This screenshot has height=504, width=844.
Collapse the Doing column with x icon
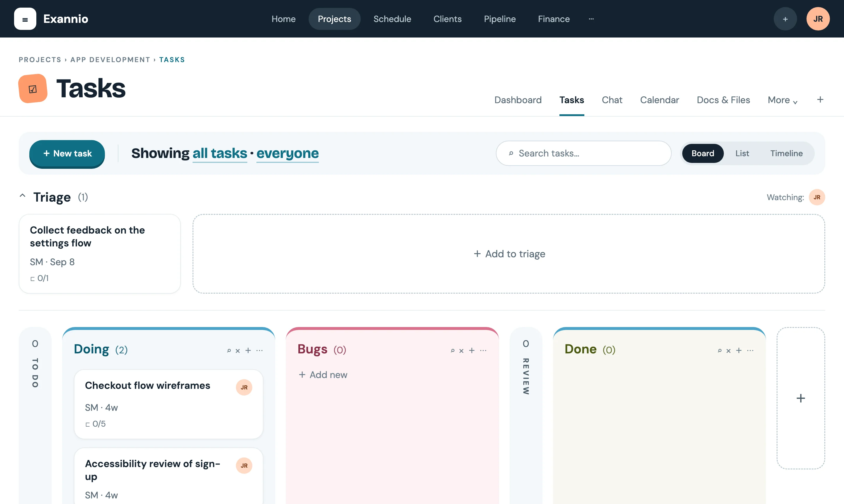tap(238, 350)
